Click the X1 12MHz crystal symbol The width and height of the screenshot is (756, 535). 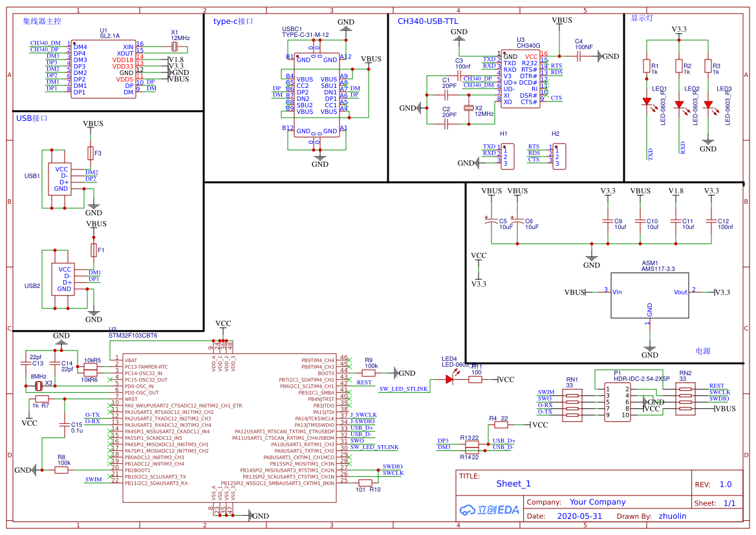tap(175, 47)
